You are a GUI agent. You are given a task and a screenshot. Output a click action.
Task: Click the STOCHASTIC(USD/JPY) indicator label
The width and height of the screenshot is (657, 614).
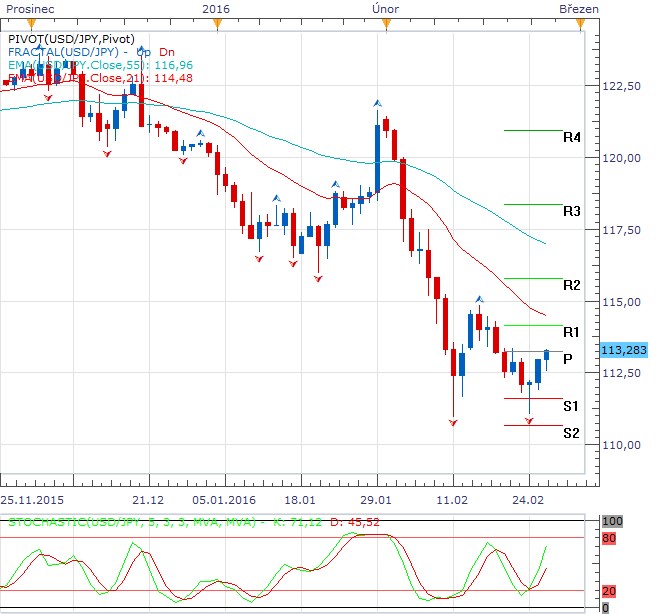tap(132, 522)
